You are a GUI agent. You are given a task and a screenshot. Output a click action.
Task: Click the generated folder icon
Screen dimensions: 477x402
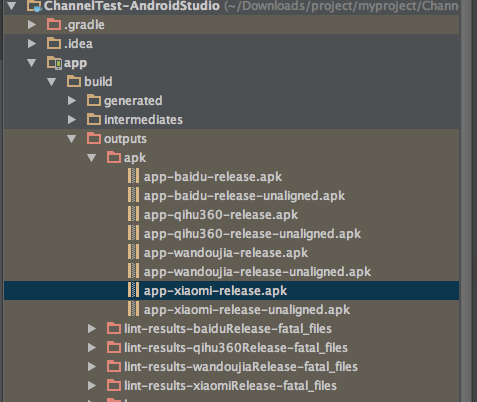(x=94, y=100)
